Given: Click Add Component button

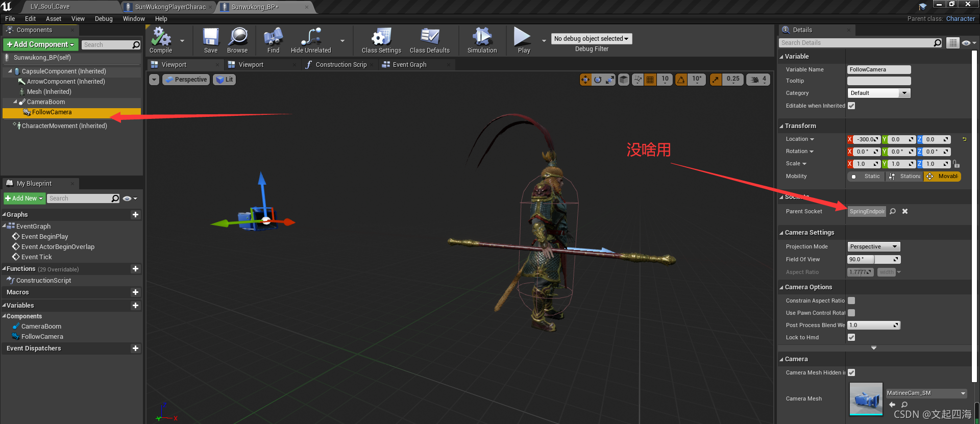Looking at the screenshot, I should pyautogui.click(x=41, y=44).
